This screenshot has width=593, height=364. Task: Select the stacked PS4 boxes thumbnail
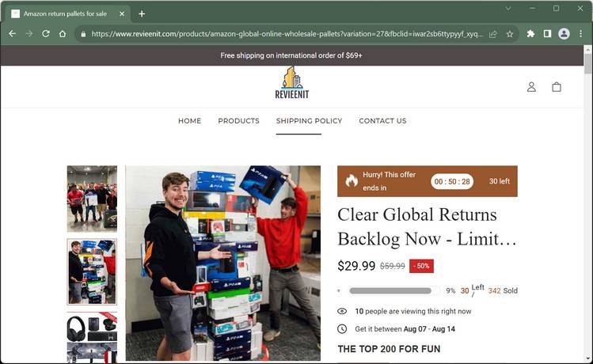pyautogui.click(x=92, y=271)
